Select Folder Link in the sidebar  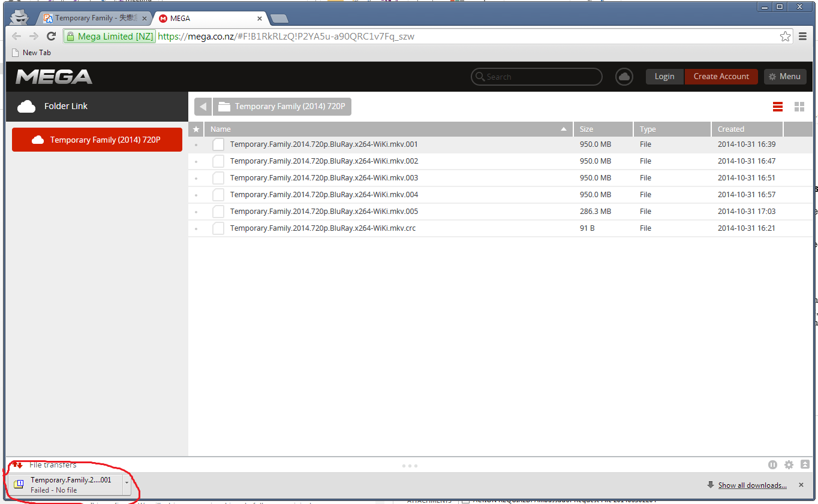pyautogui.click(x=97, y=107)
